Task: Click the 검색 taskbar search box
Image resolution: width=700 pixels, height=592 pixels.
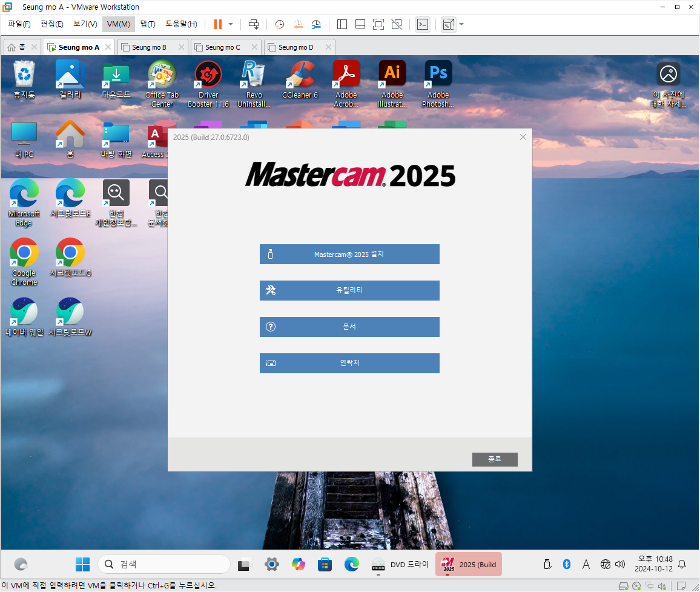Action: pyautogui.click(x=164, y=564)
